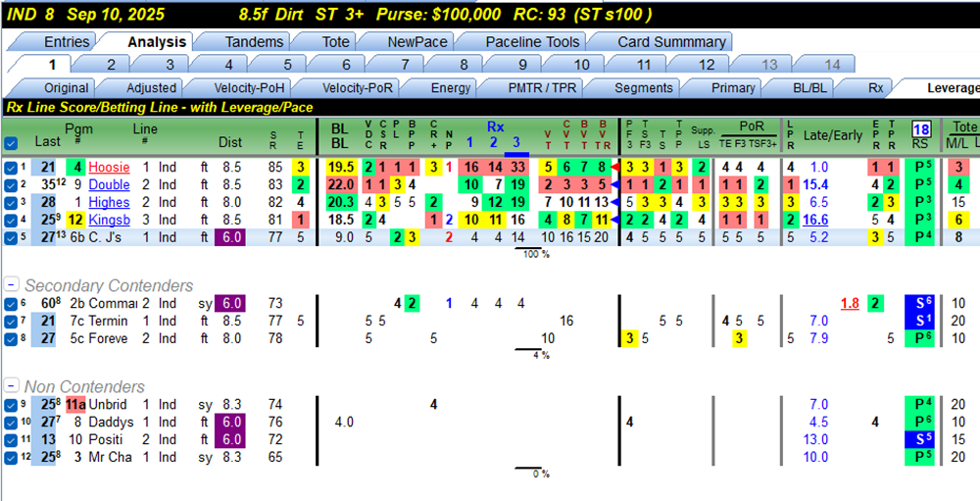Viewport: 980px width, 501px height.
Task: Click the 16.6 Late/Early value for Kingsb
Action: point(815,220)
